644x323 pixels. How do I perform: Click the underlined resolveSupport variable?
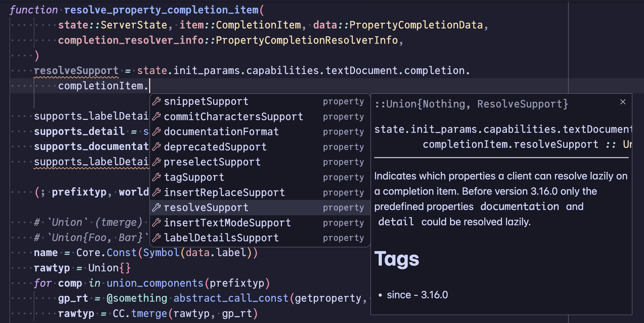click(x=76, y=71)
